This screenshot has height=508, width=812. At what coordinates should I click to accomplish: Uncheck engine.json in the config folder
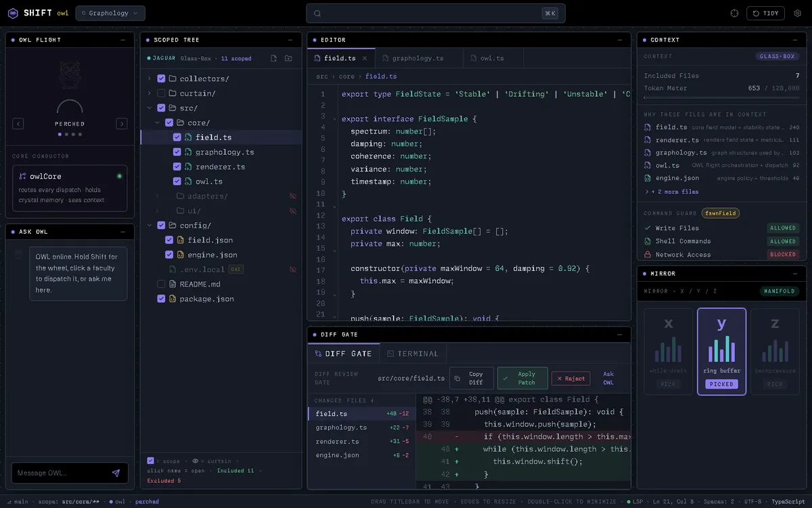169,255
